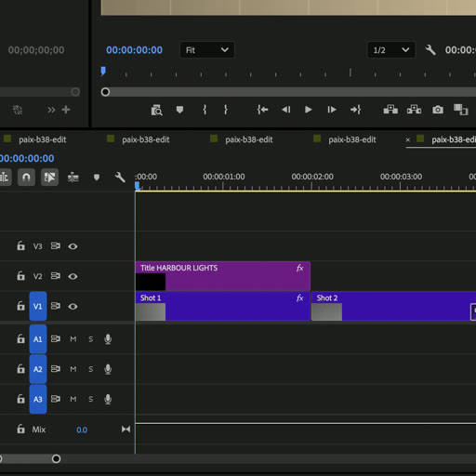Viewport: 476px width, 476px height.
Task: Hide V3 track output eye
Action: click(x=73, y=246)
